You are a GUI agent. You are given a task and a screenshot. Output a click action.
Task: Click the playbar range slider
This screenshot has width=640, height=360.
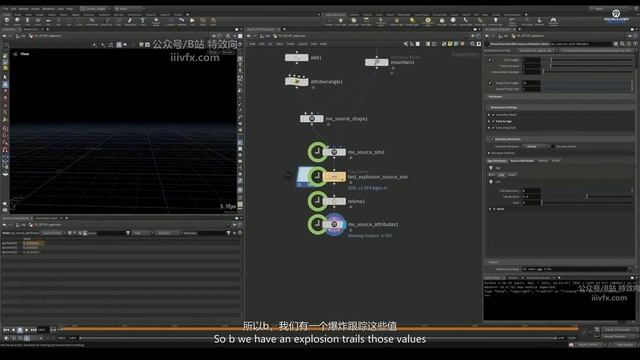point(318,338)
